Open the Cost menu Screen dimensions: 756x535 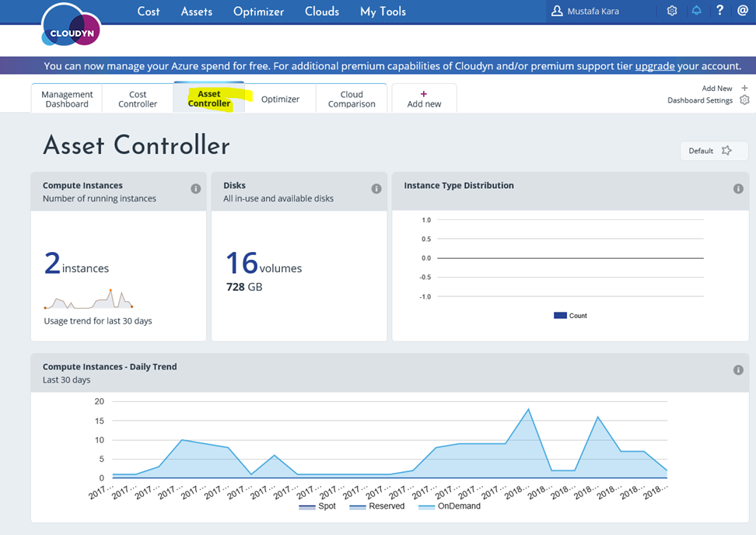[x=149, y=11]
